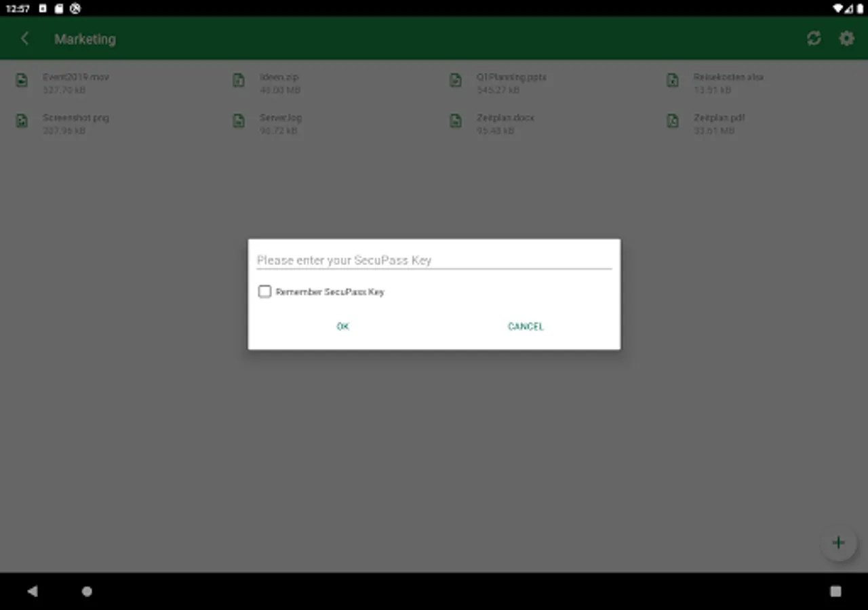This screenshot has height=610, width=868.
Task: Click the Marketing folder title
Action: click(x=85, y=39)
